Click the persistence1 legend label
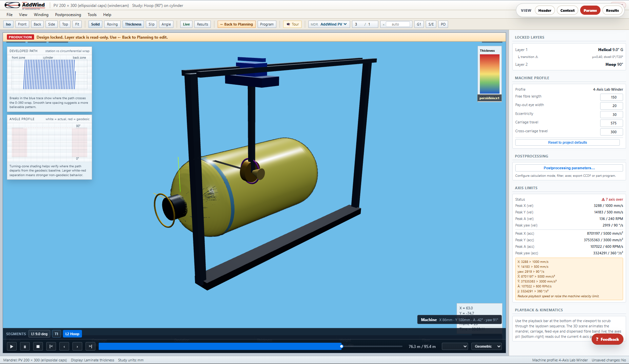The image size is (629, 364). [x=489, y=98]
